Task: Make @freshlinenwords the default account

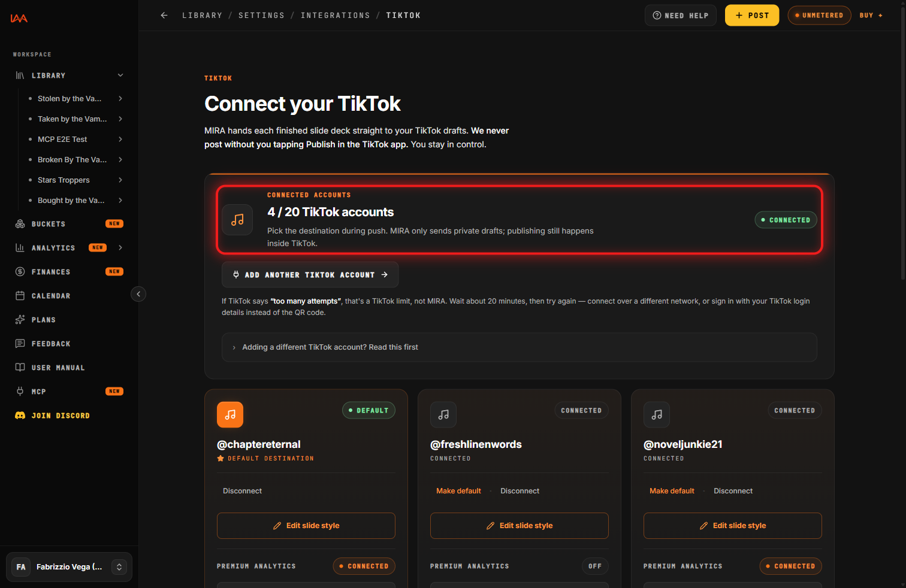Action: [458, 491]
